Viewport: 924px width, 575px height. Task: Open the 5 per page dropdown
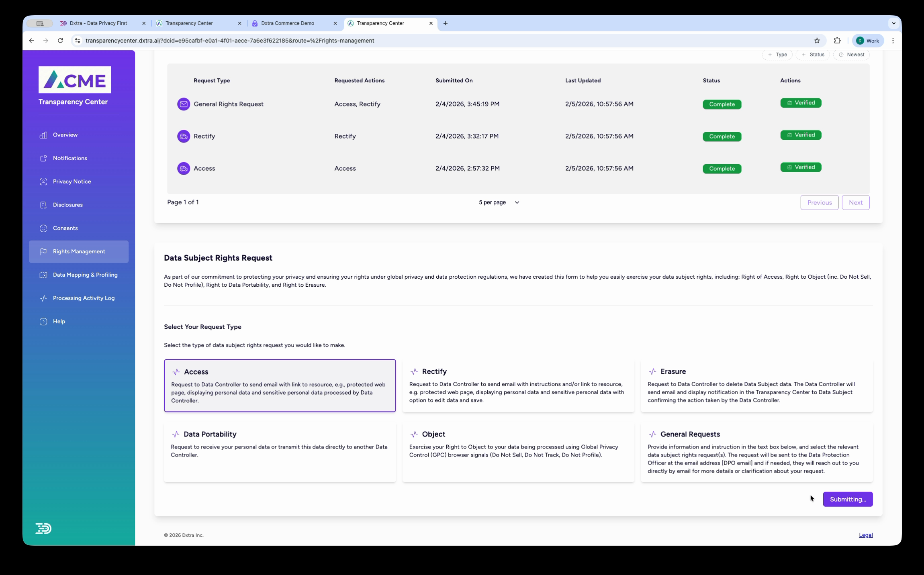498,202
